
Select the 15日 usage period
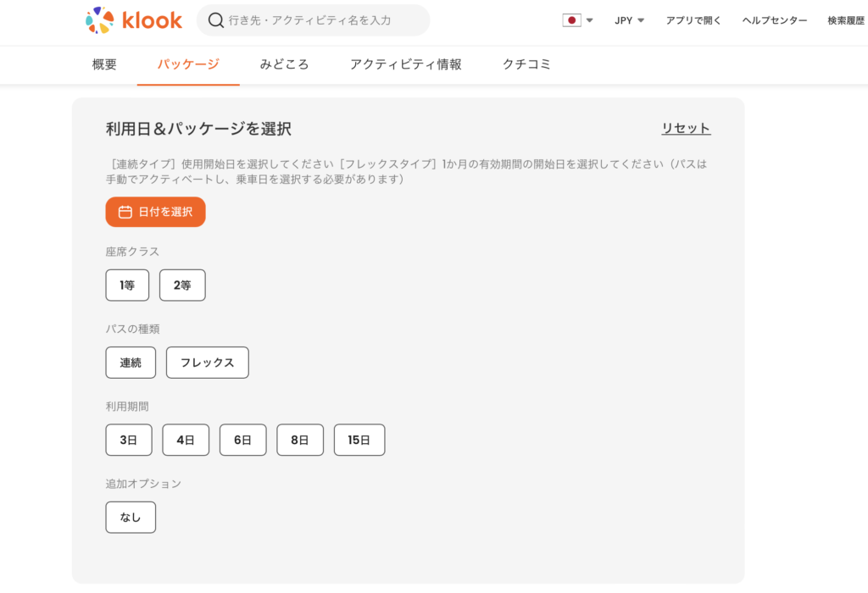click(x=359, y=441)
